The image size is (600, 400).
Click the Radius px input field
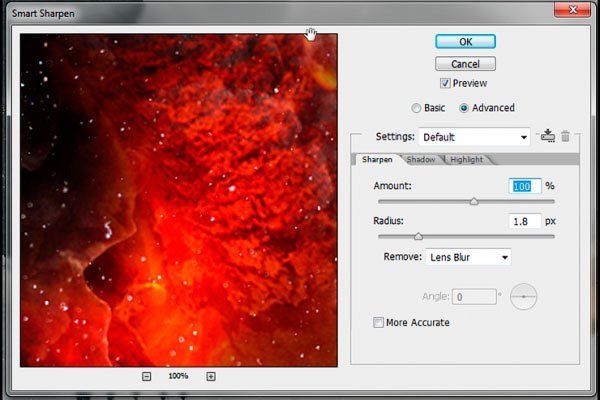pyautogui.click(x=525, y=221)
